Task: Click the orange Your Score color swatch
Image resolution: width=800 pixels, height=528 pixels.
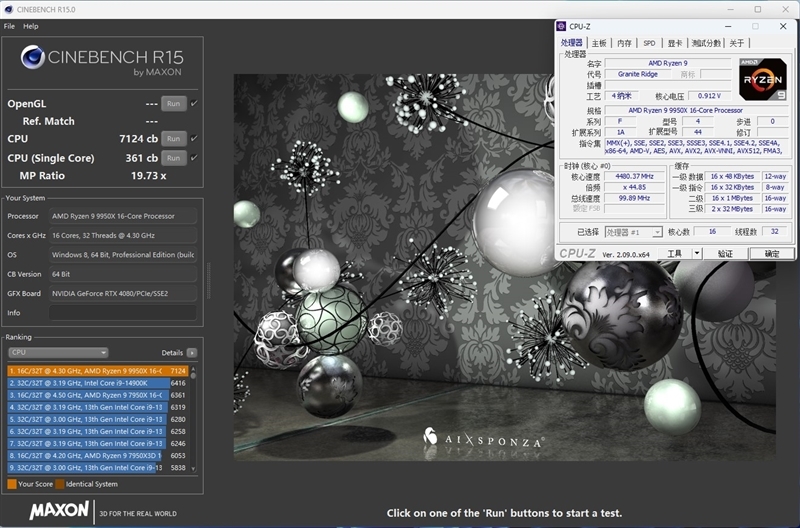Action: [12, 484]
